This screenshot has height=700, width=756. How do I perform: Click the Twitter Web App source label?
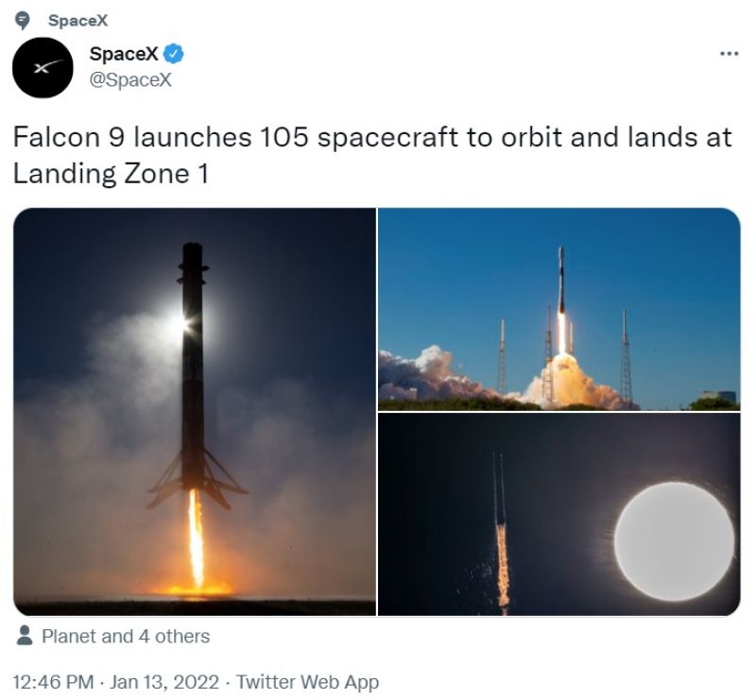308,681
